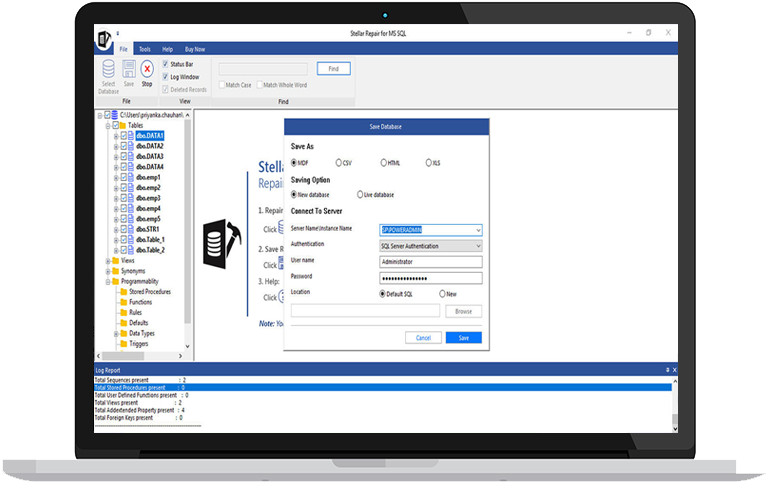
Task: Uncheck the dbo.DATA3 table checkbox
Action: tap(124, 157)
